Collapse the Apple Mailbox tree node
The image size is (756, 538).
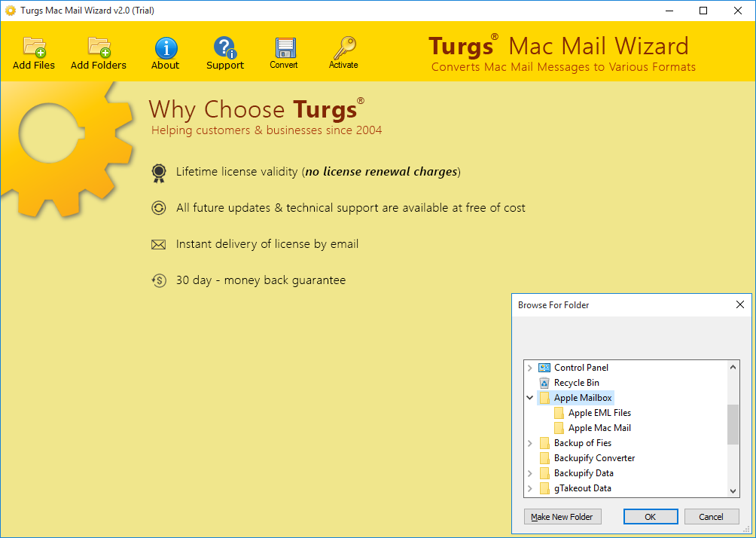(530, 398)
